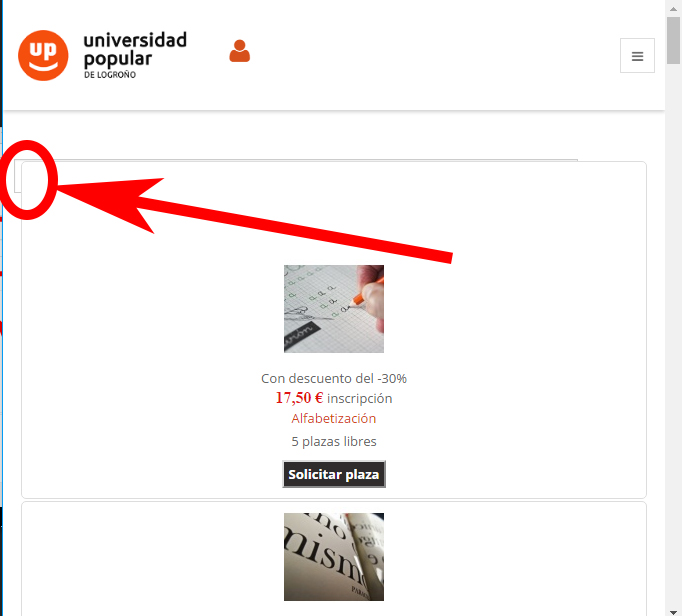Open the hamburger navigation menu

637,56
